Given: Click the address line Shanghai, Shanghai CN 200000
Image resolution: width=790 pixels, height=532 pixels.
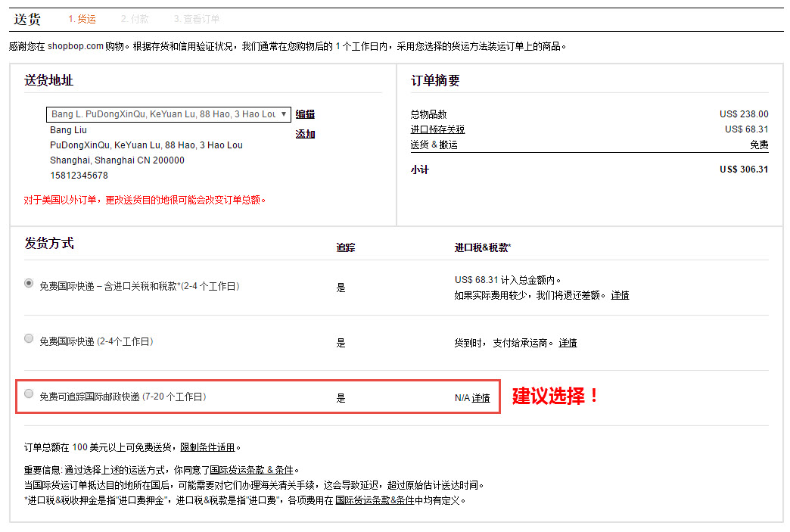Looking at the screenshot, I should coord(117,160).
